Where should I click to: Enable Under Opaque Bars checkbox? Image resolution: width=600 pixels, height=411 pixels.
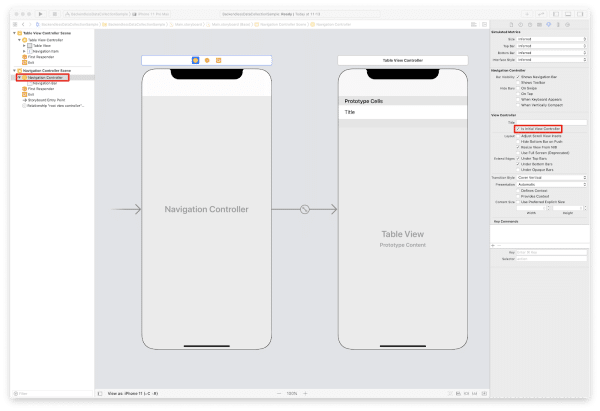518,170
